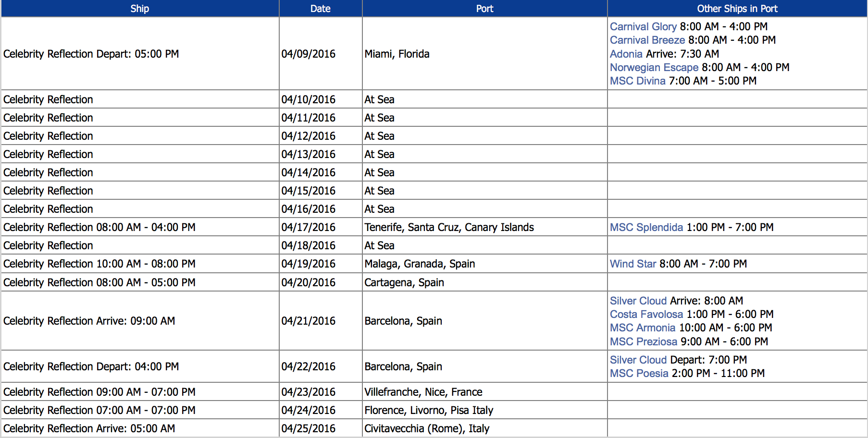Open the MSC Divina link

click(637, 81)
